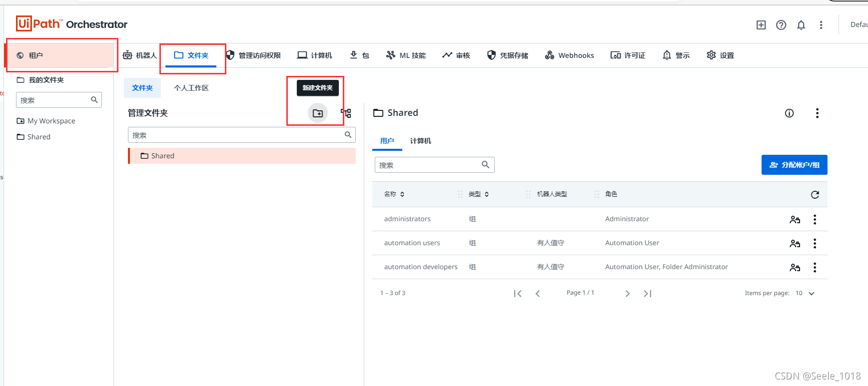
Task: Open the help question mark icon
Action: pos(781,25)
